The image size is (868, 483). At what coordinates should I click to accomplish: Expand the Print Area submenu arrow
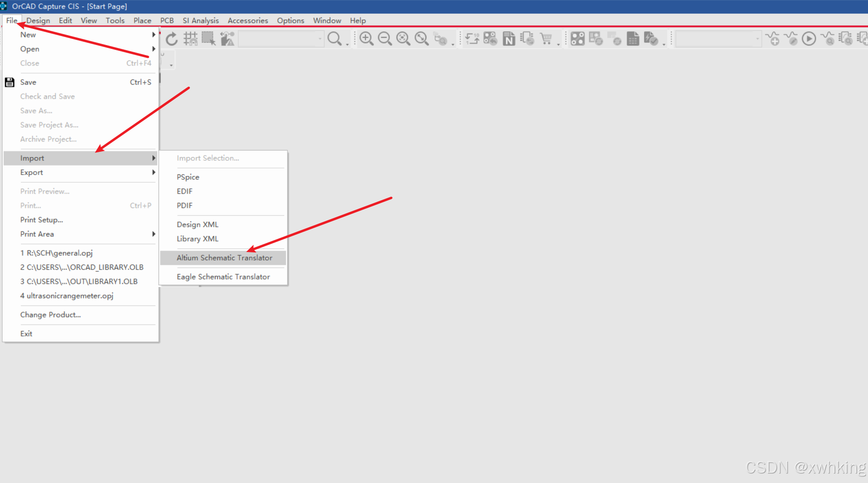coord(154,234)
